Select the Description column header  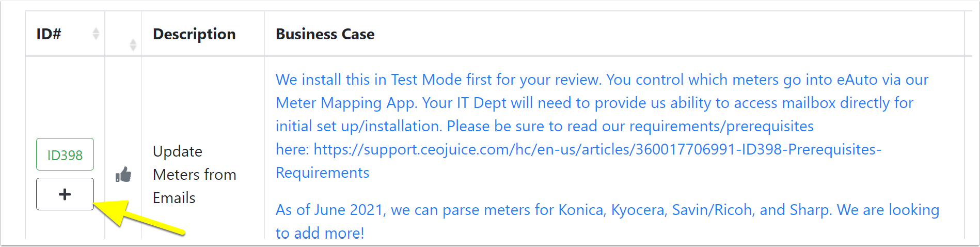[194, 34]
